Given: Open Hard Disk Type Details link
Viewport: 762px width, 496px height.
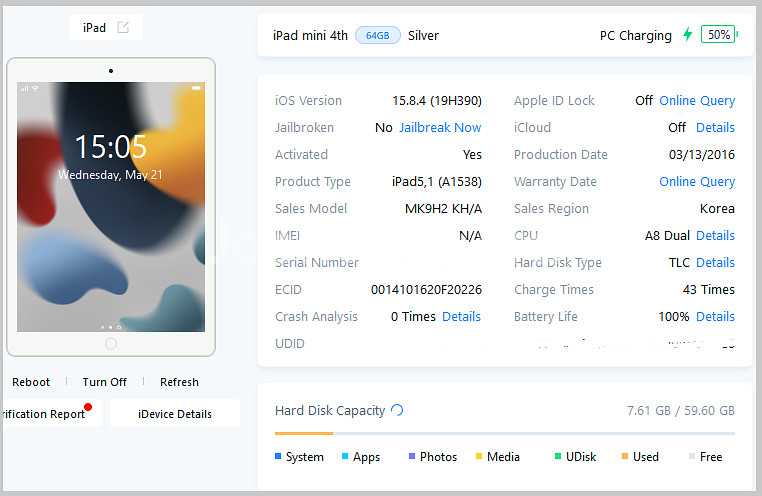Looking at the screenshot, I should click(x=715, y=262).
